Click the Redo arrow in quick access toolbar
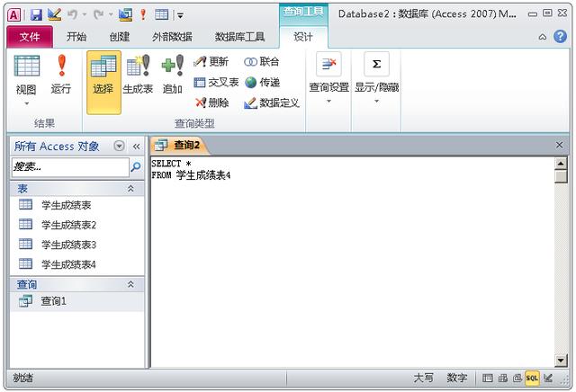 (98, 14)
